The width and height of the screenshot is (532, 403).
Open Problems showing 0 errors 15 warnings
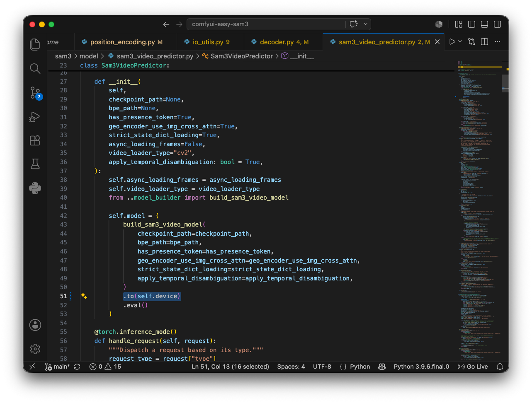105,367
